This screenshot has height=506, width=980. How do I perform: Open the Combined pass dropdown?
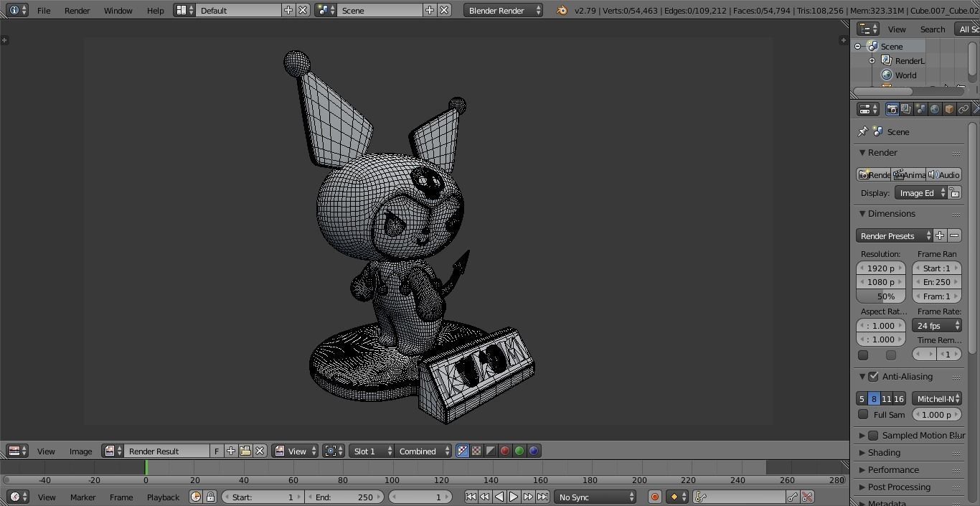[x=423, y=451]
